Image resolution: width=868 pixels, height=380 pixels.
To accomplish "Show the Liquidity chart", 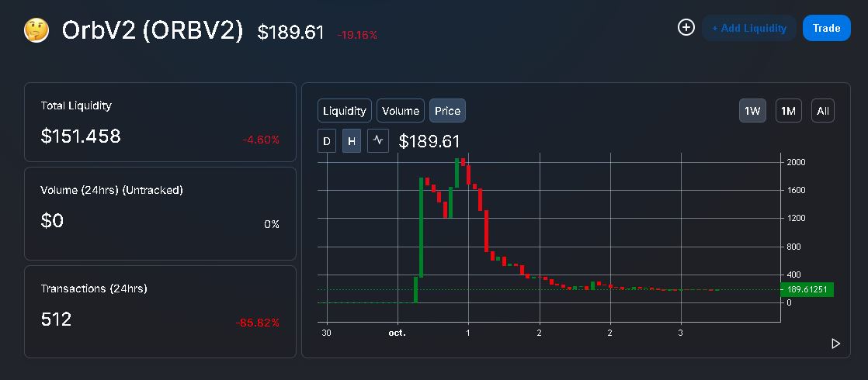I will coord(344,111).
